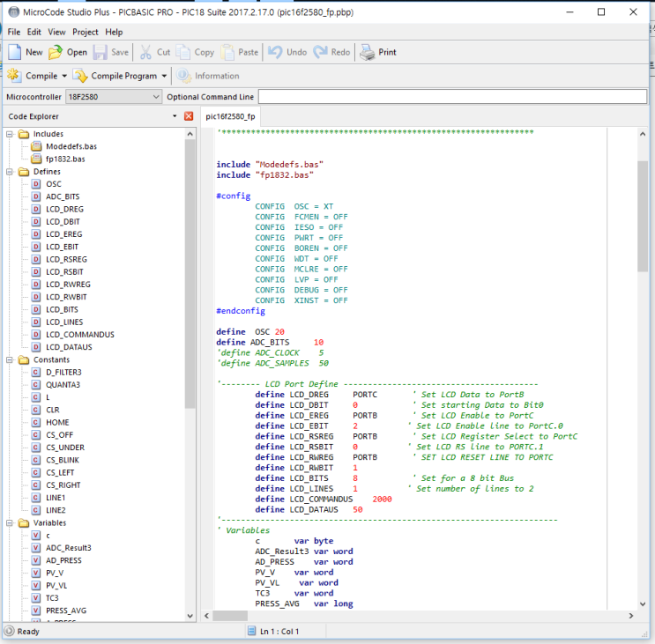
Task: Collapse the Constants tree folder
Action: pos(10,359)
